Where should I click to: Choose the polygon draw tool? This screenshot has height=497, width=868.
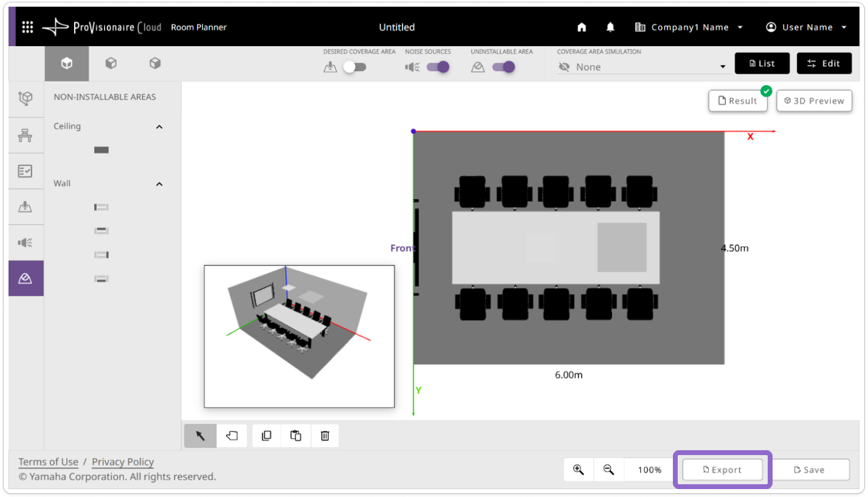coord(232,436)
